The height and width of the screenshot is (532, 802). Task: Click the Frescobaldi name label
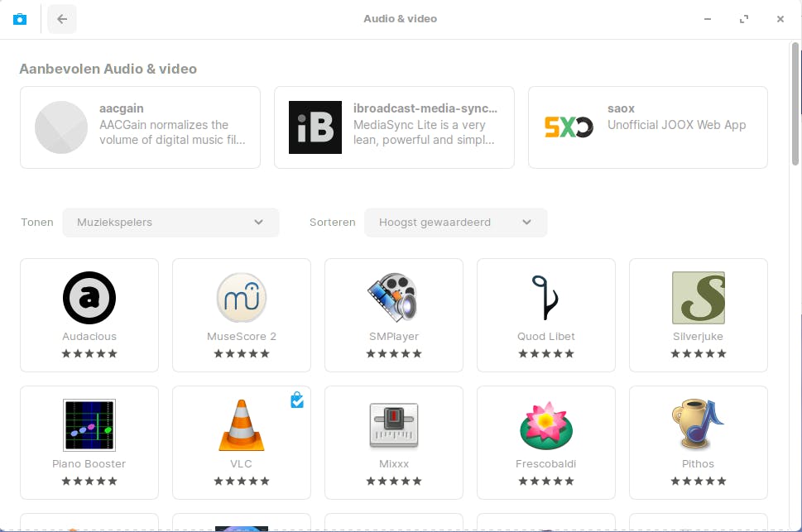(545, 463)
